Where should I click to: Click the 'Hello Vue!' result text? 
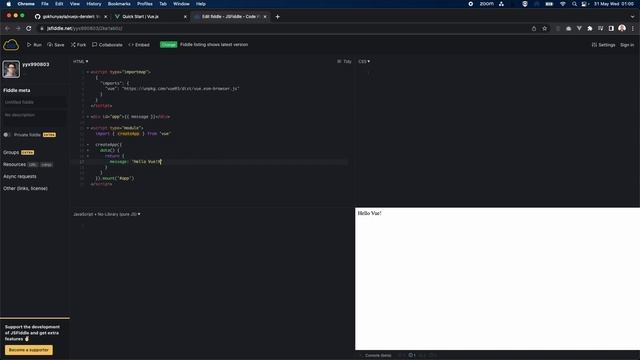click(x=369, y=213)
